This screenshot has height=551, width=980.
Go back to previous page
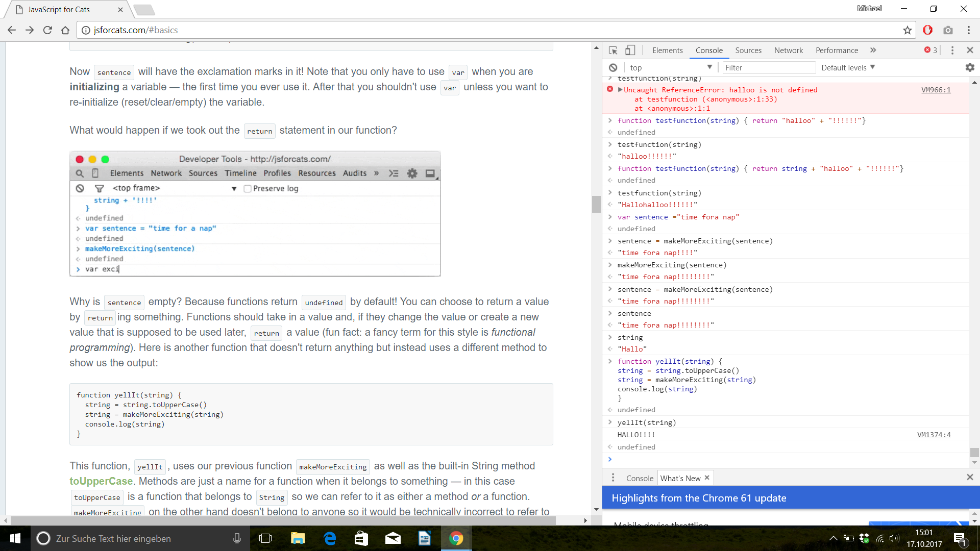(12, 30)
